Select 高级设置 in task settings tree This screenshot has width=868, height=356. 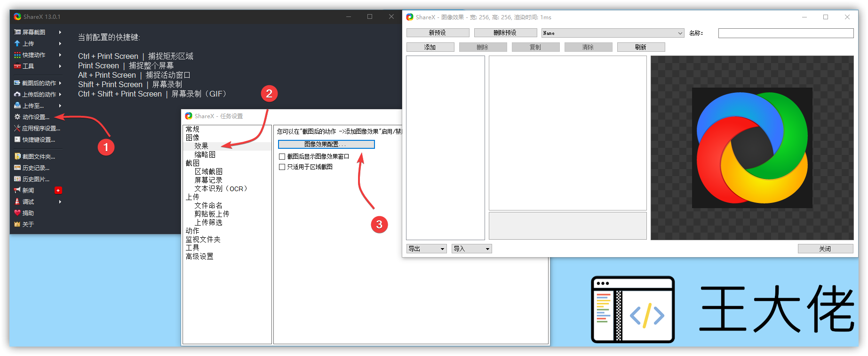(199, 256)
